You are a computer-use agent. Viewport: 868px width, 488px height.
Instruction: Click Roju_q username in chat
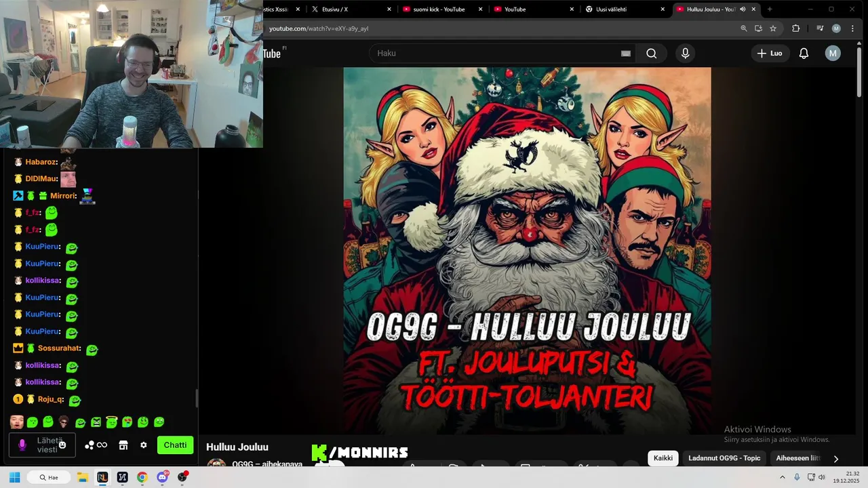coord(51,399)
